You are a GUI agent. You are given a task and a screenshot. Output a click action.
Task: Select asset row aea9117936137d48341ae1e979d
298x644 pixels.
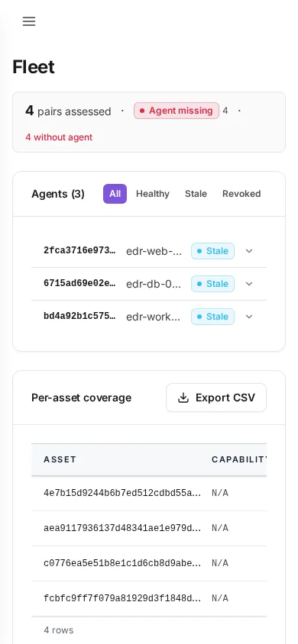[x=149, y=528]
